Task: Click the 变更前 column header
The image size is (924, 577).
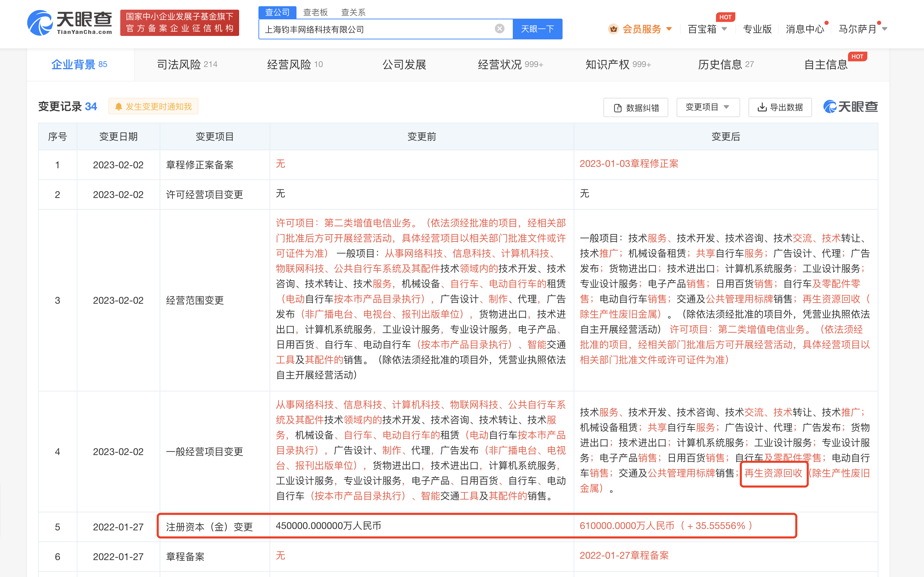Action: tap(422, 136)
